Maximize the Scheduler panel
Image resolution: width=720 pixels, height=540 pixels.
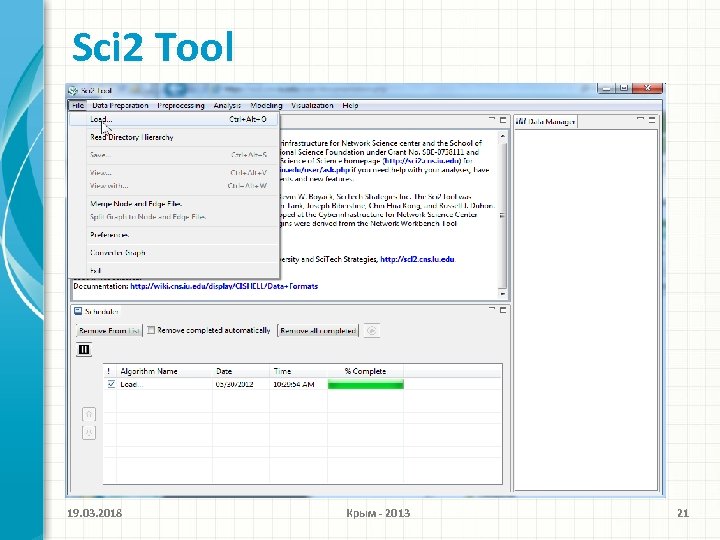503,310
